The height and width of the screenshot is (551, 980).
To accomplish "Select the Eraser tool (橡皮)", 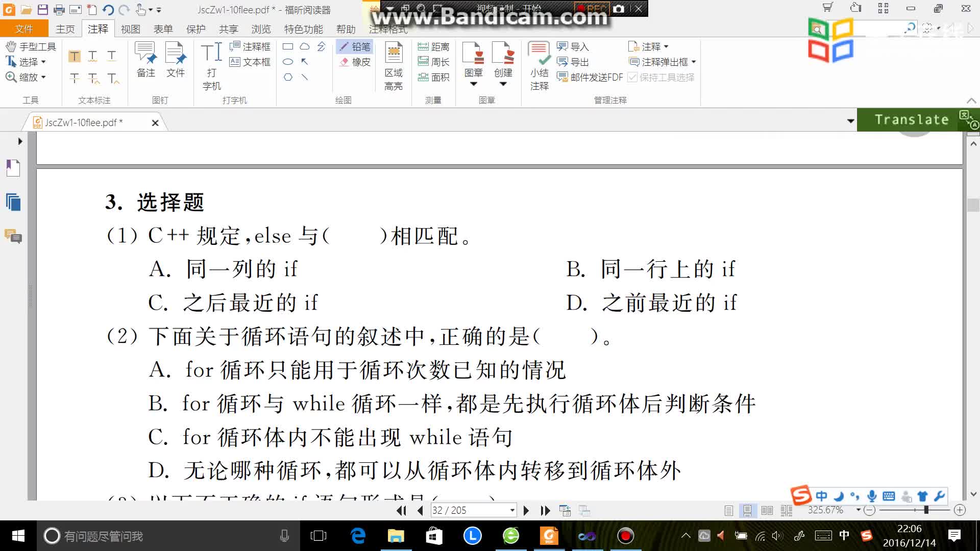I will [355, 62].
